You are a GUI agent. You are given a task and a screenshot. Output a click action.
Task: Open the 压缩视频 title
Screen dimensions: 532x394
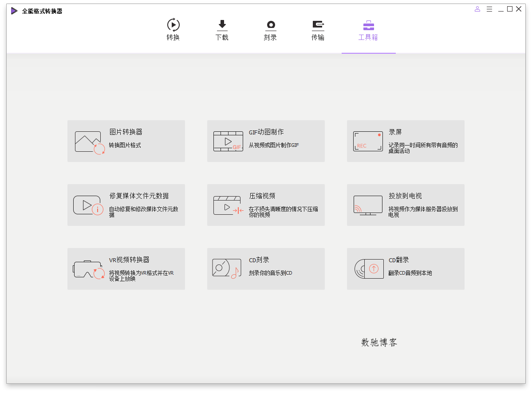pyautogui.click(x=262, y=196)
